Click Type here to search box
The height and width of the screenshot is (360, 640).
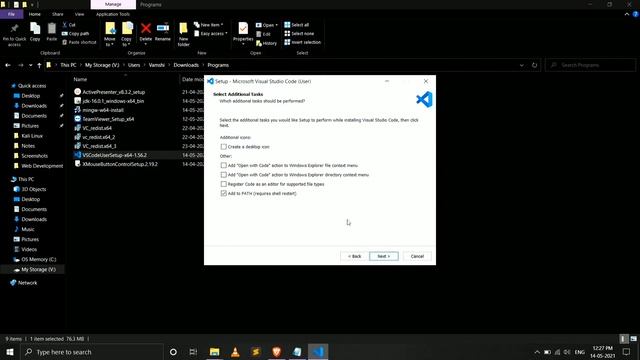(92, 351)
